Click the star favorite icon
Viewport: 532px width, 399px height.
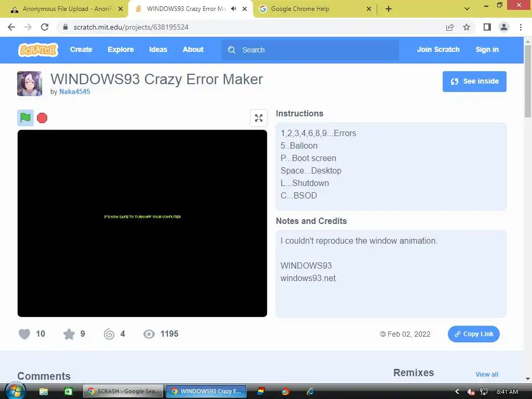click(69, 334)
